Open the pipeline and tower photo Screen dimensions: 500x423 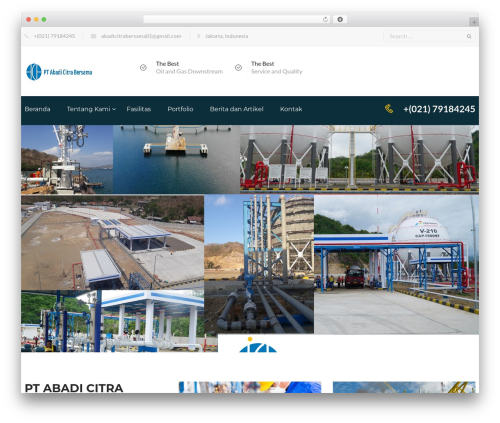pyautogui.click(x=259, y=264)
